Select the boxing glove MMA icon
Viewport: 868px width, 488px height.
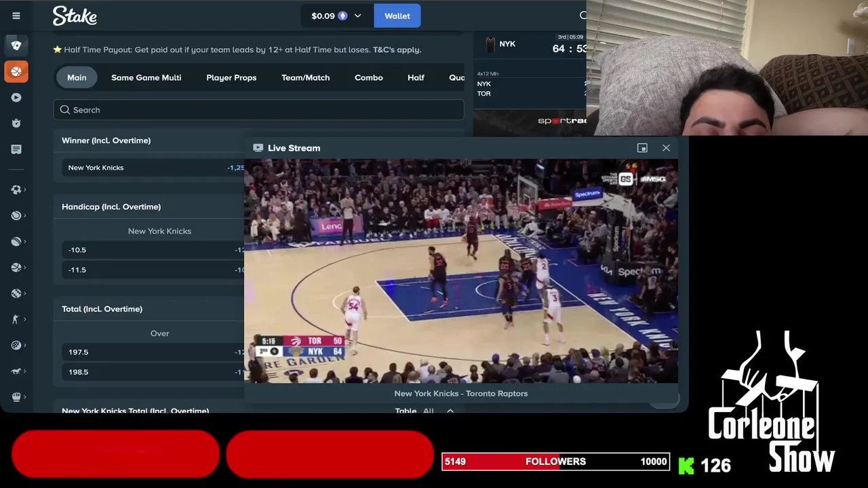click(x=16, y=397)
